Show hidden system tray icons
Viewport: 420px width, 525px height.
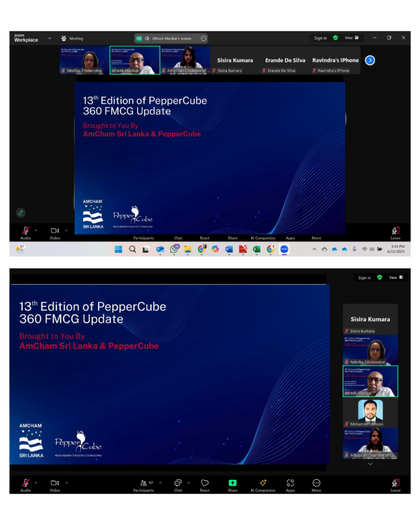(314, 250)
